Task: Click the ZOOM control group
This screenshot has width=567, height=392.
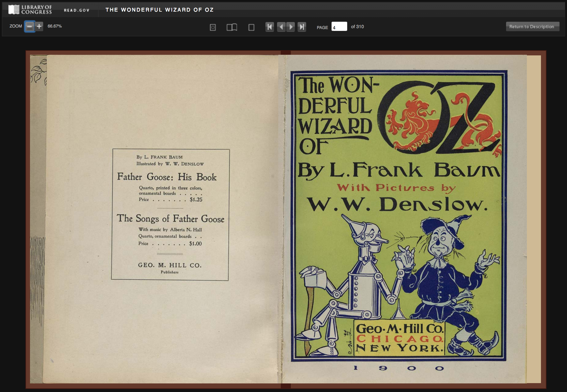Action: tap(16, 26)
